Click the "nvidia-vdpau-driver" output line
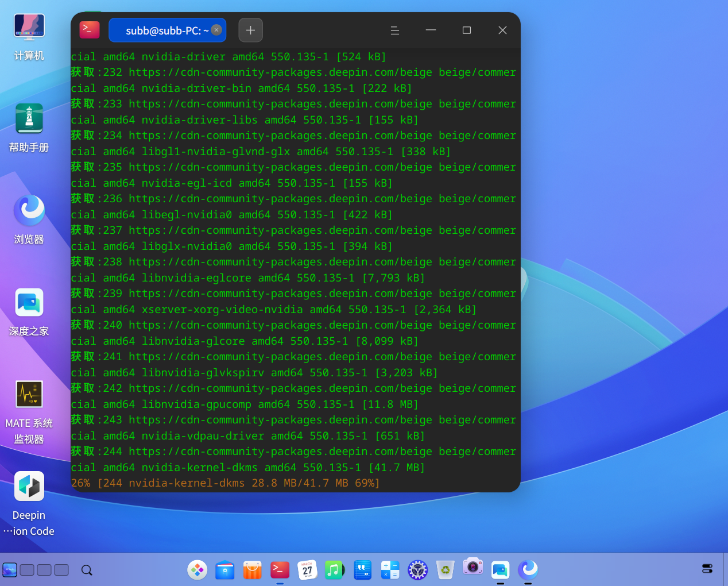The image size is (728, 586). pos(248,436)
